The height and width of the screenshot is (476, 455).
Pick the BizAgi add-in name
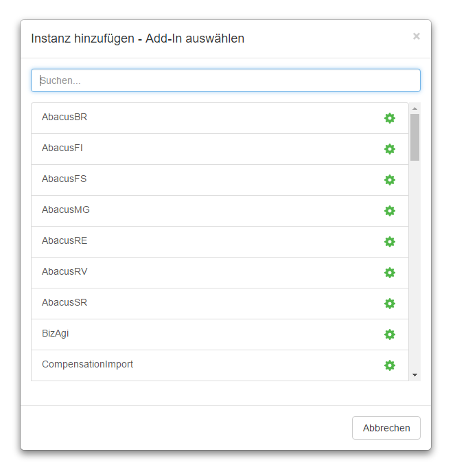[55, 333]
